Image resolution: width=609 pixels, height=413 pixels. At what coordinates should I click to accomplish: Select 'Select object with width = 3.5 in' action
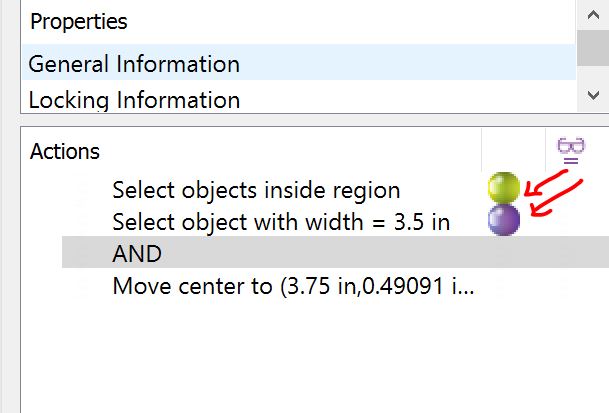(281, 222)
